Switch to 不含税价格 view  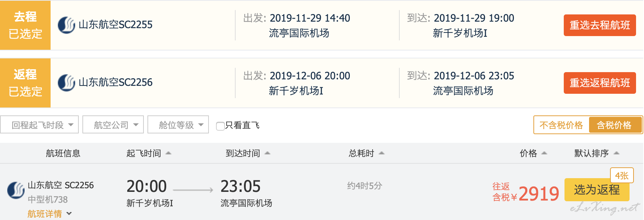[x=561, y=125]
